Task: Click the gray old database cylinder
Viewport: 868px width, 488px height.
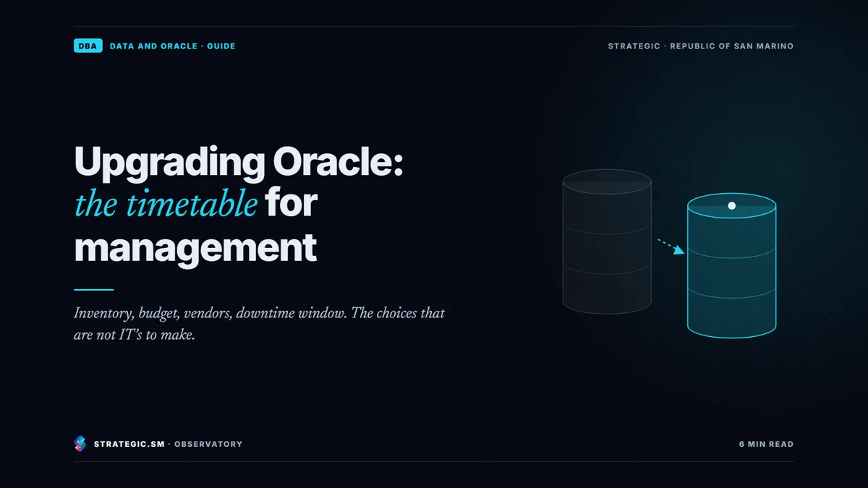Action: point(607,242)
